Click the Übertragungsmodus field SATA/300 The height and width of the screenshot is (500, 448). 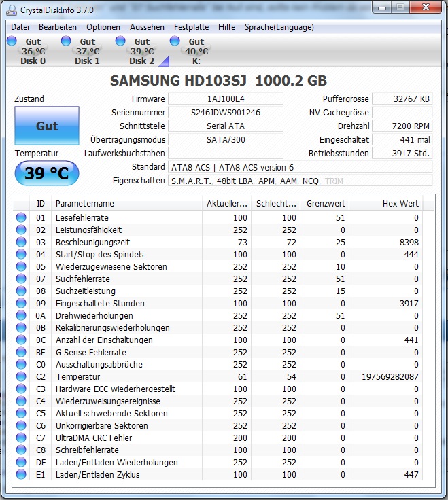coord(226,139)
